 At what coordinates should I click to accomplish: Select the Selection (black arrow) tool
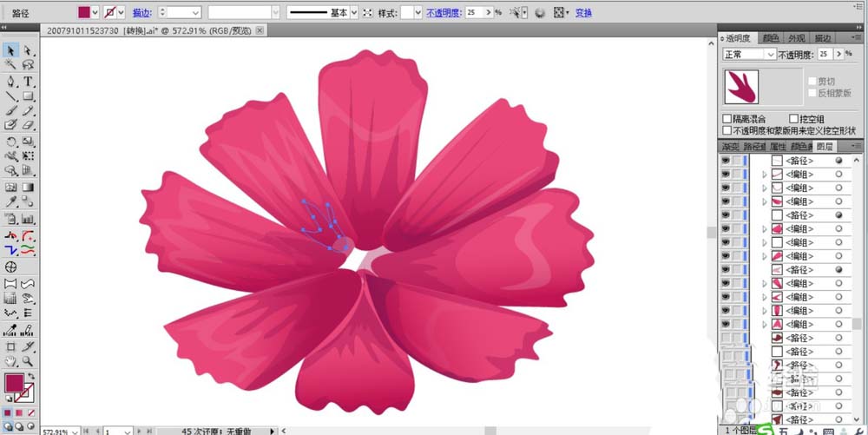[x=10, y=51]
